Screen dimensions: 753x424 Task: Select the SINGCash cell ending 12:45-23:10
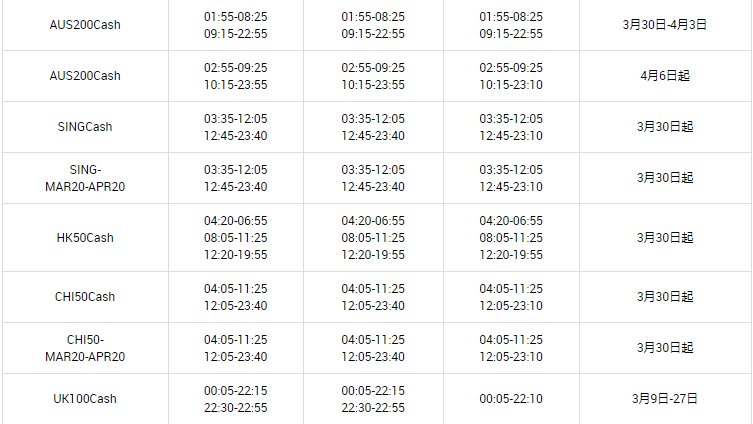click(x=511, y=127)
